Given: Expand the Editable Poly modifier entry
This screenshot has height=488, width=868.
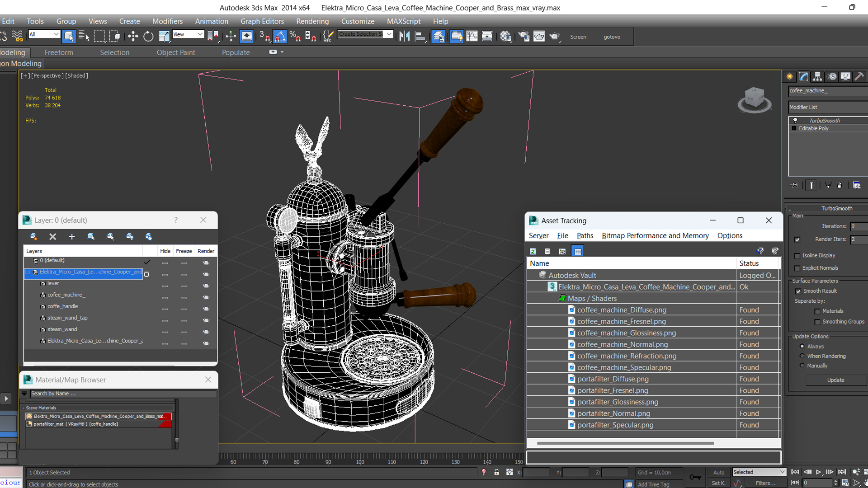Looking at the screenshot, I should click(x=794, y=128).
